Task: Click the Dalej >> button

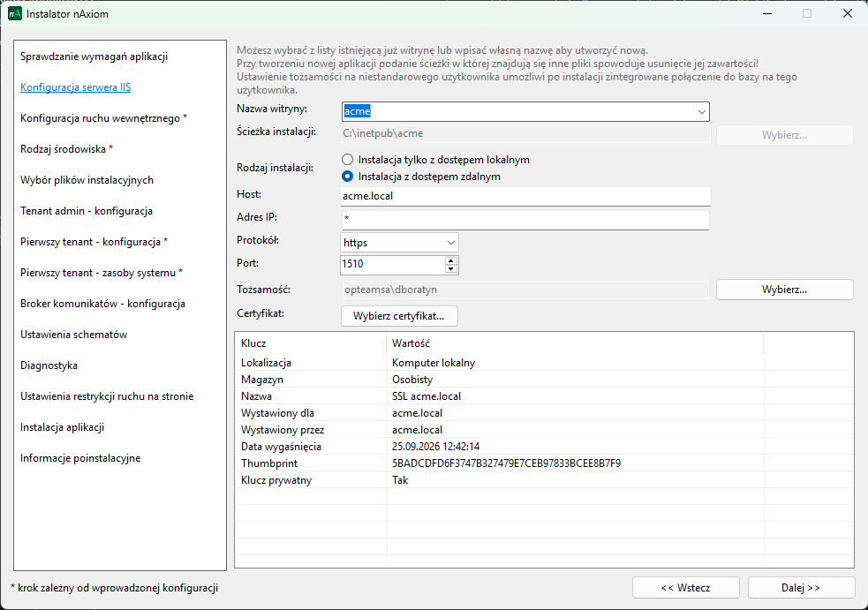Action: tap(800, 587)
